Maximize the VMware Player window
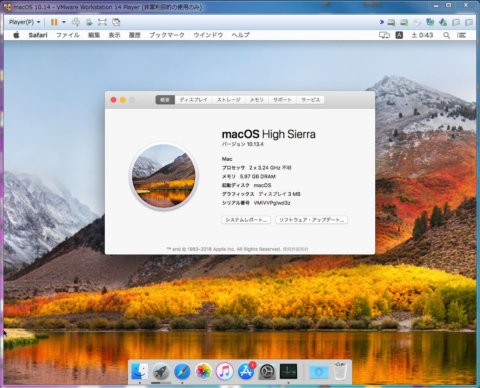 pyautogui.click(x=449, y=5)
